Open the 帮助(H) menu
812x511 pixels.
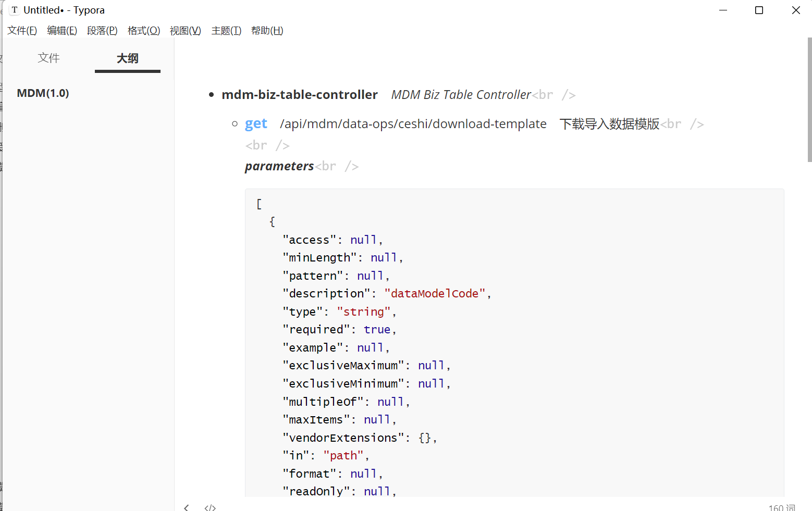[x=267, y=31]
